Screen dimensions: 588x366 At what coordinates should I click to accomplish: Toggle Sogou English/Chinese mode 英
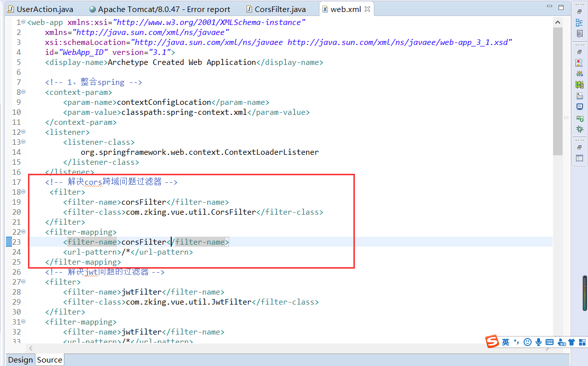(506, 342)
